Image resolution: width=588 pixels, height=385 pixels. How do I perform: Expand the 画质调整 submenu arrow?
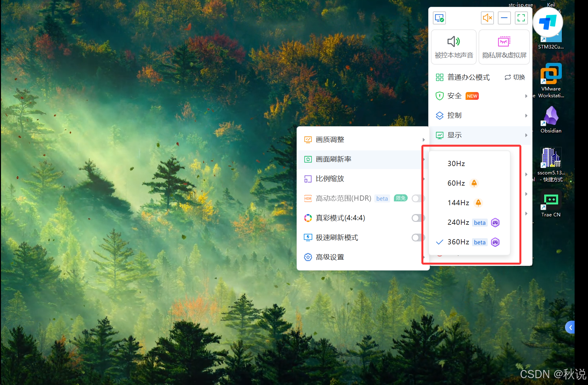coord(424,139)
